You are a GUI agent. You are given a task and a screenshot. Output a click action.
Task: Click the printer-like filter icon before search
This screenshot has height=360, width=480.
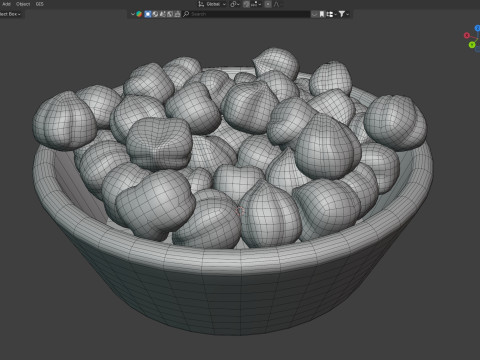pos(177,14)
